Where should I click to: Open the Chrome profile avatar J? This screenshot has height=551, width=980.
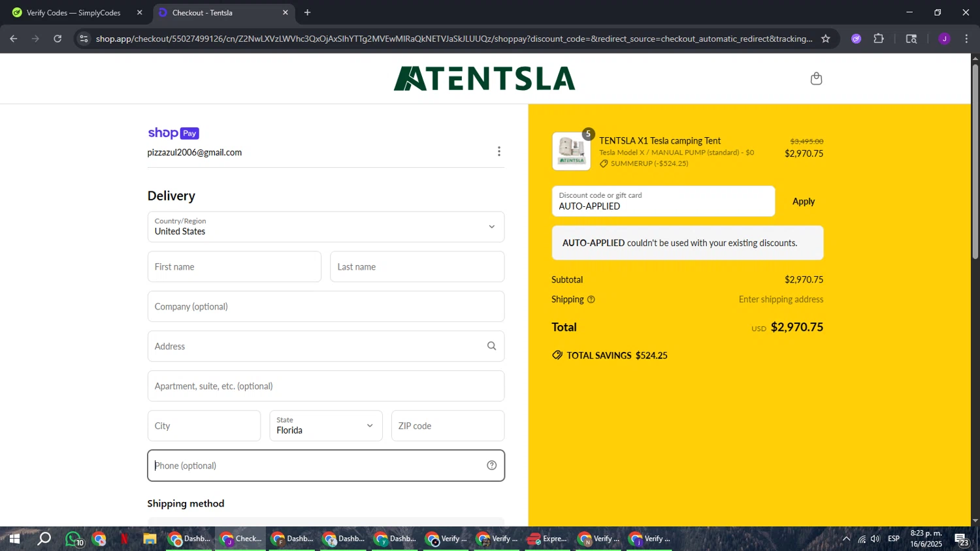pyautogui.click(x=944, y=39)
